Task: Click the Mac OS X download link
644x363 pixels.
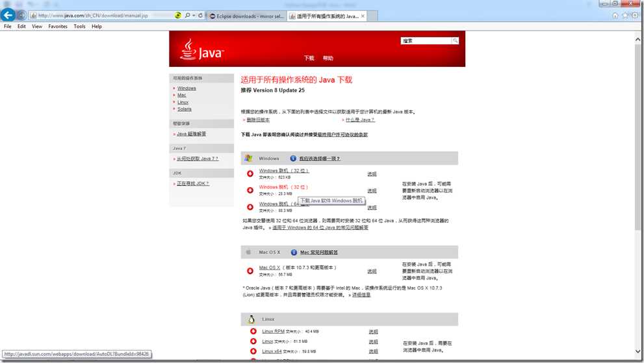Action: pyautogui.click(x=270, y=268)
